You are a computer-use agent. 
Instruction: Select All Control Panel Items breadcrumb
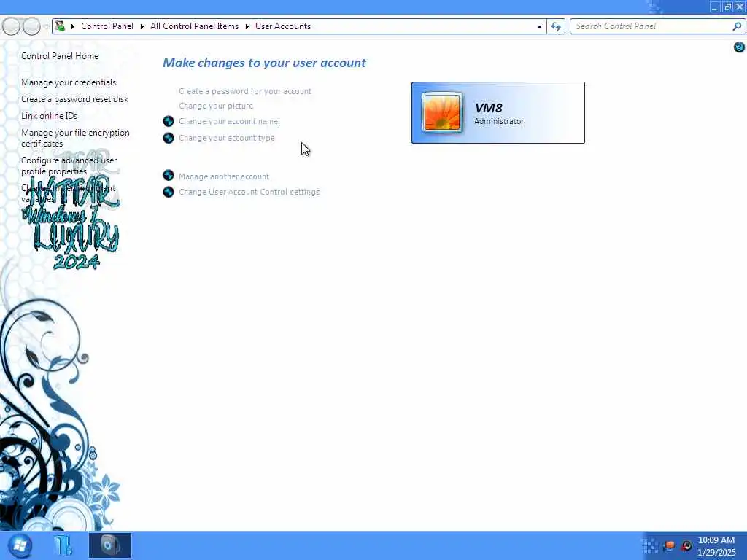tap(194, 26)
